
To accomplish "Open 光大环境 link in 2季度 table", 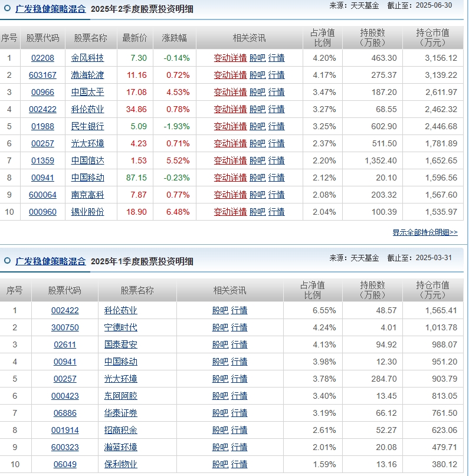I will [x=87, y=143].
